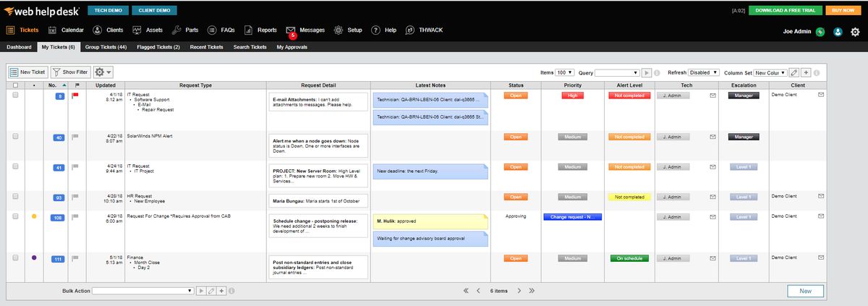Screen dimensions: 868x306
Task: Select checkbox for ticket 8
Action: click(15, 95)
